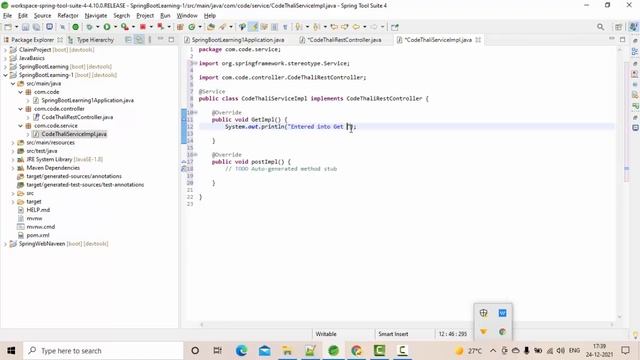Show hidden icons tray chevron
This screenshot has width=640, height=360.
[493, 351]
